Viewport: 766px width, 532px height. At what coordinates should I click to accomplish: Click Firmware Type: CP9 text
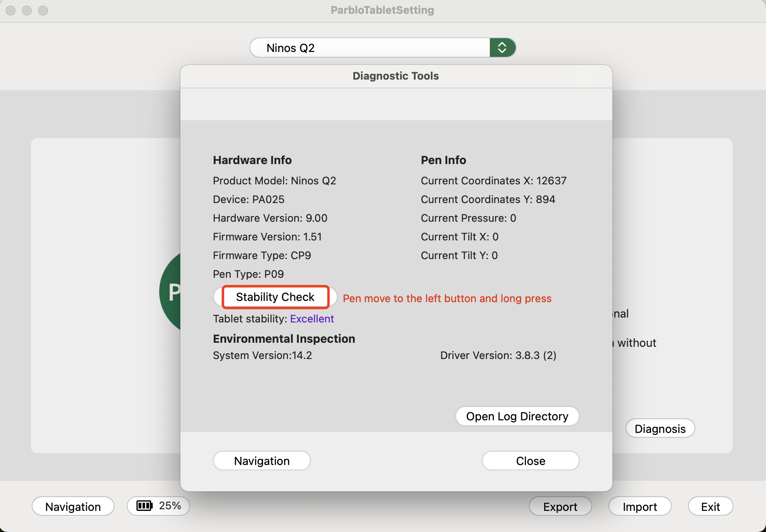pyautogui.click(x=262, y=255)
